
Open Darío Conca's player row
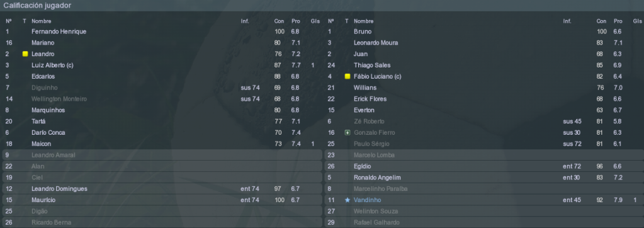pos(162,133)
